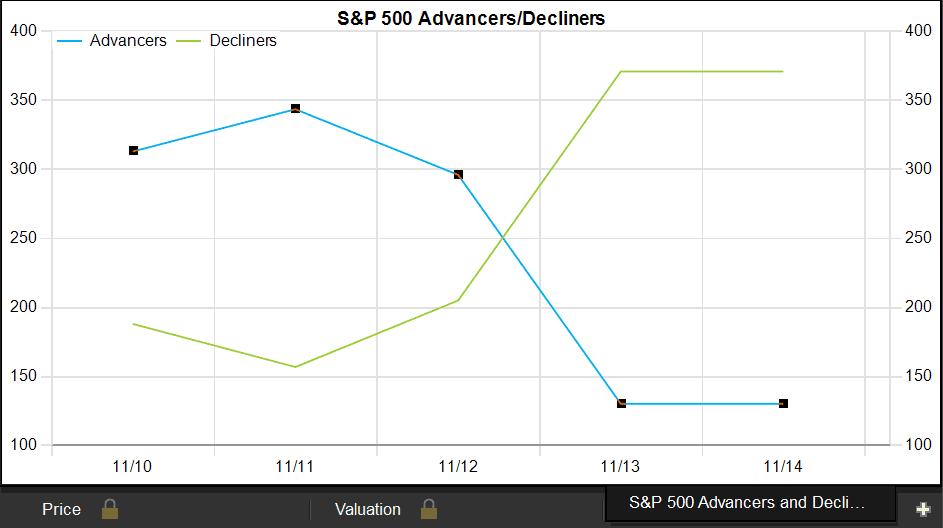This screenshot has width=943, height=528.
Task: Click the green Decliners legend line swatch
Action: pos(189,41)
